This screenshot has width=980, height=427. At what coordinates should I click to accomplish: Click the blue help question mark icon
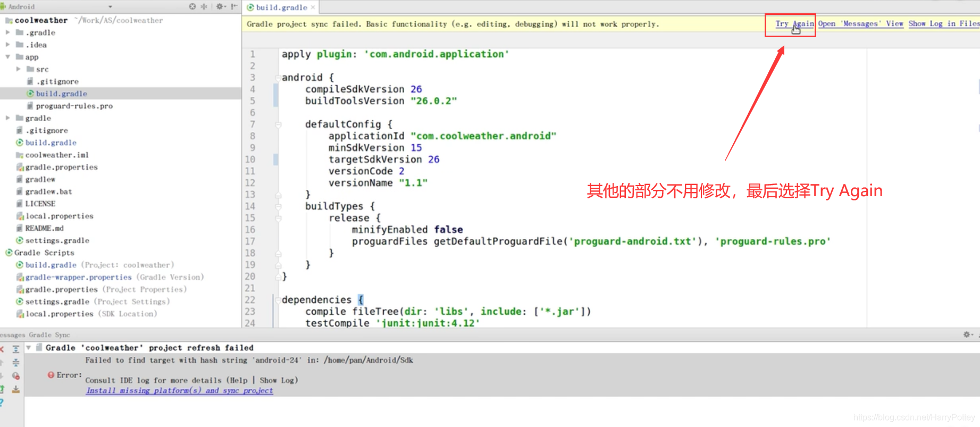tap(2, 403)
